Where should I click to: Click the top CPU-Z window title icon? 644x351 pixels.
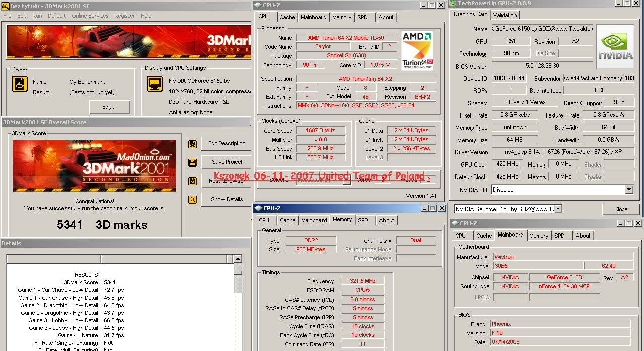click(x=258, y=5)
